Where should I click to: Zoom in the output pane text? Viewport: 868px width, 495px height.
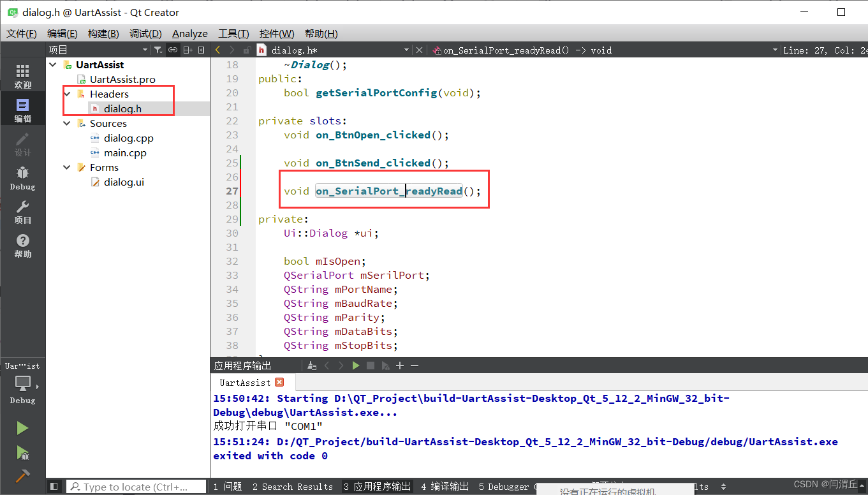400,366
